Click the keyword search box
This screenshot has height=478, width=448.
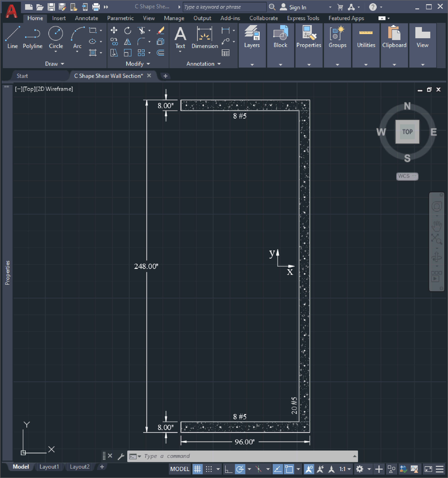coord(224,7)
